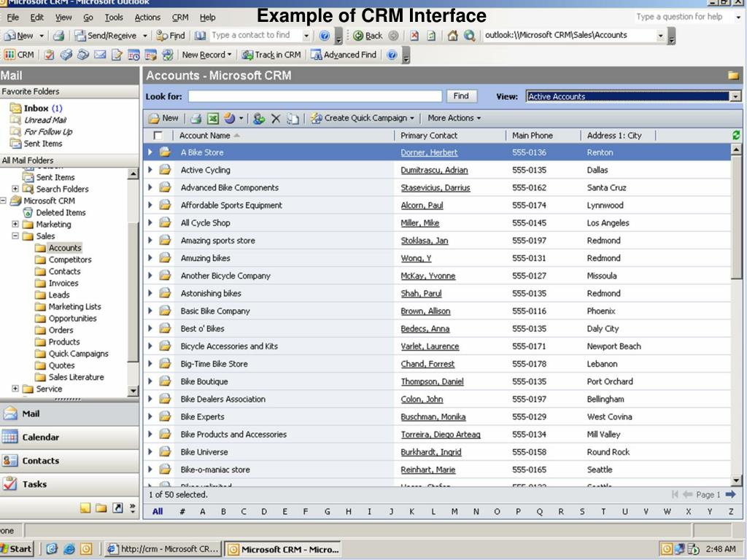The image size is (747, 560).
Task: Click the Home icon in web toolbar
Action: point(452,36)
